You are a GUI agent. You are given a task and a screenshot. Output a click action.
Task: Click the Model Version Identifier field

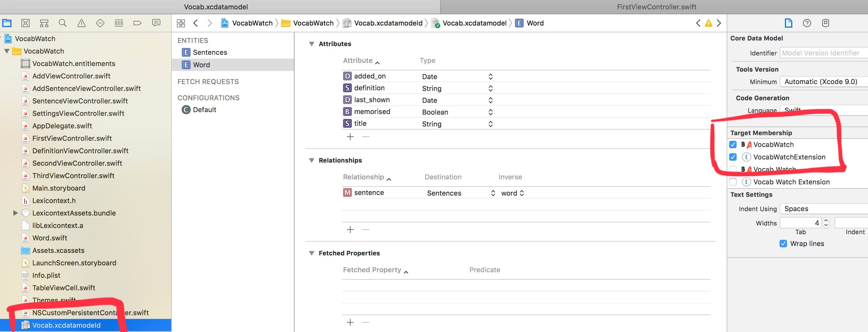click(824, 53)
